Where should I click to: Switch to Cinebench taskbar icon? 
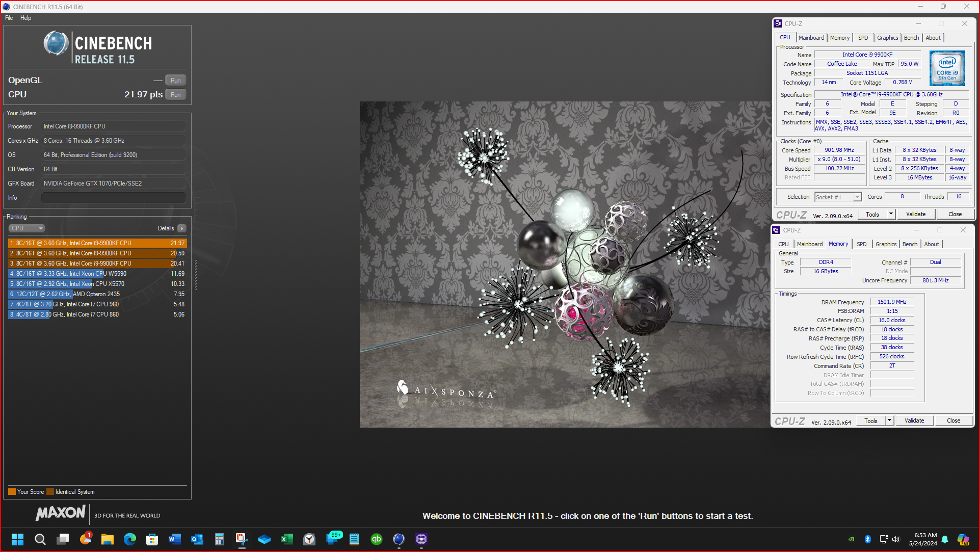click(x=399, y=539)
